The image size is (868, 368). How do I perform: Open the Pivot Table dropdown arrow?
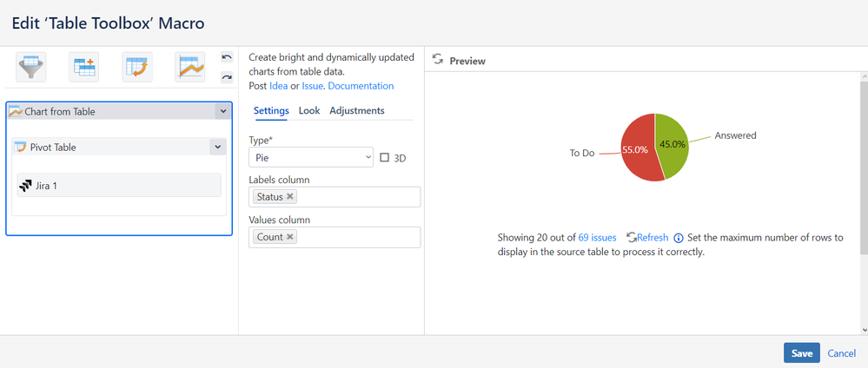click(x=217, y=148)
